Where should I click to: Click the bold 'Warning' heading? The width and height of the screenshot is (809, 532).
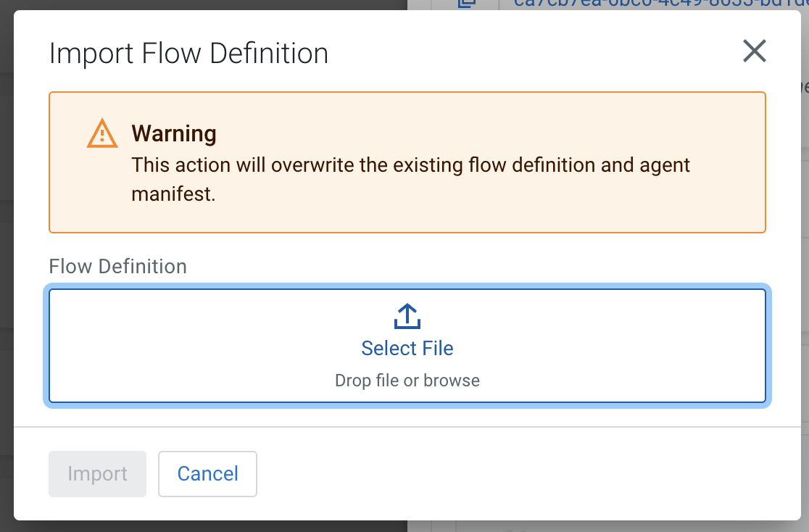click(174, 134)
